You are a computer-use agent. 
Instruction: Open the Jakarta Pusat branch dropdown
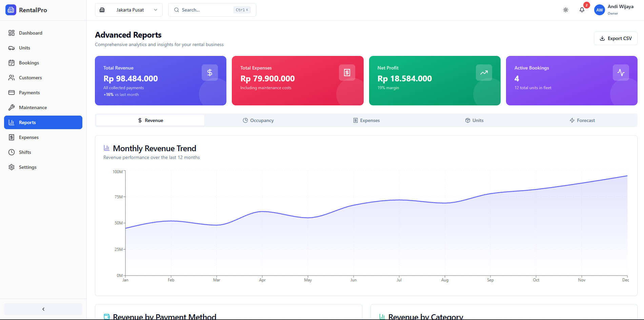(x=129, y=10)
